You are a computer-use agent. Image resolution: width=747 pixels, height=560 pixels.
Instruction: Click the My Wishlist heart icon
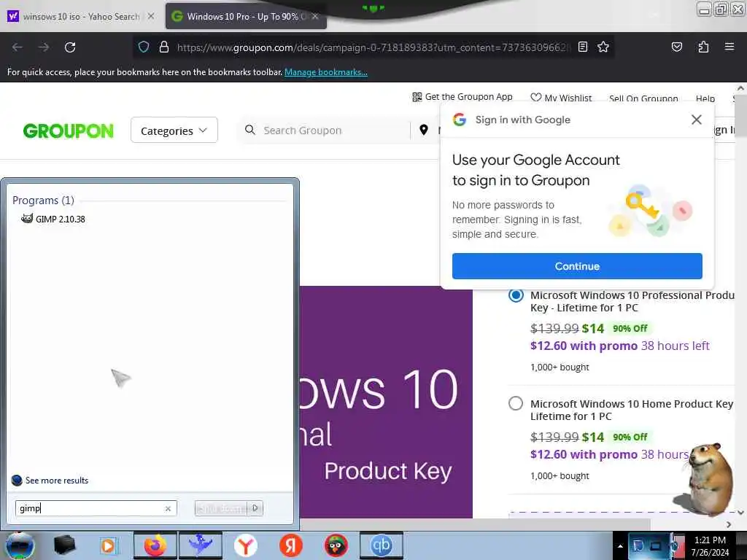click(x=536, y=97)
